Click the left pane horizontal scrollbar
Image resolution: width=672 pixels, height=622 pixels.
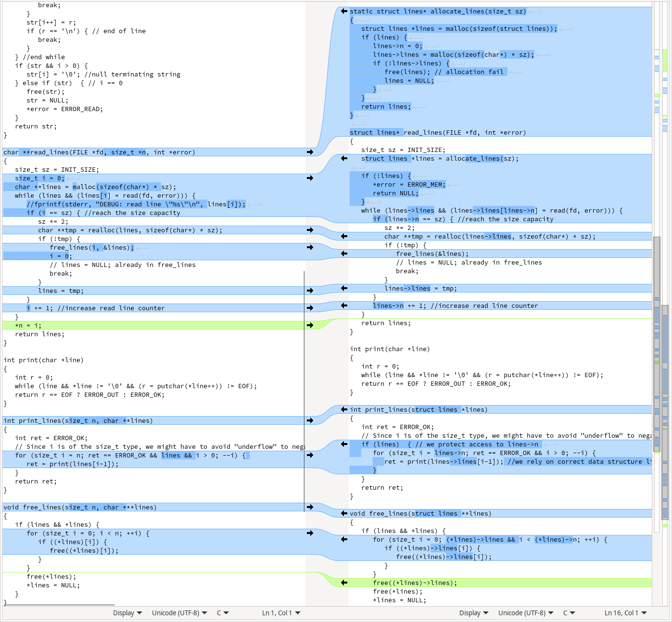coord(59,605)
